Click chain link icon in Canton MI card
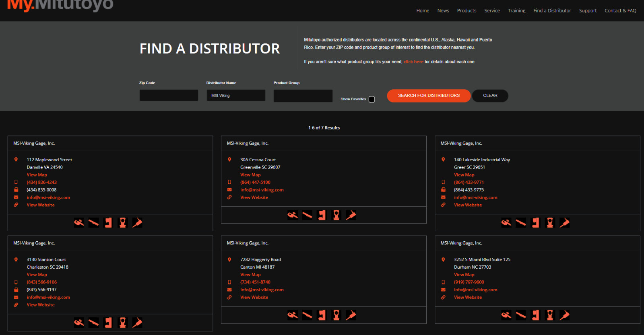The image size is (644, 335). pos(229,297)
